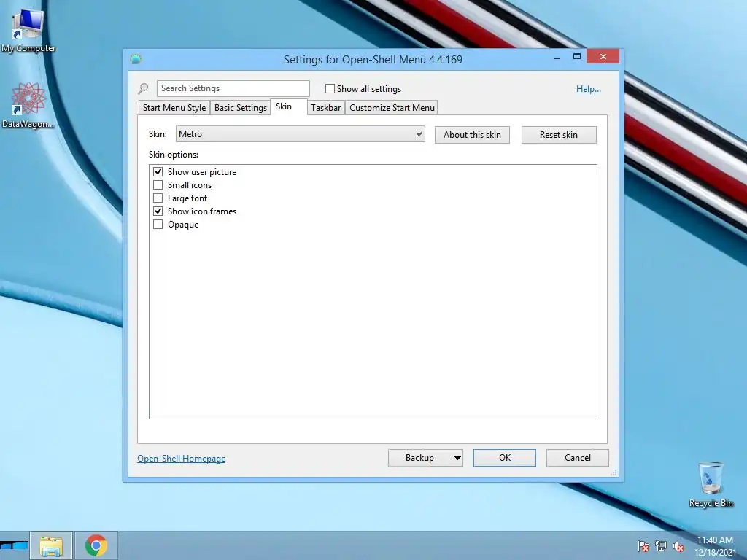Maximize the Open-Shell settings window
The image size is (747, 560).
pyautogui.click(x=577, y=57)
